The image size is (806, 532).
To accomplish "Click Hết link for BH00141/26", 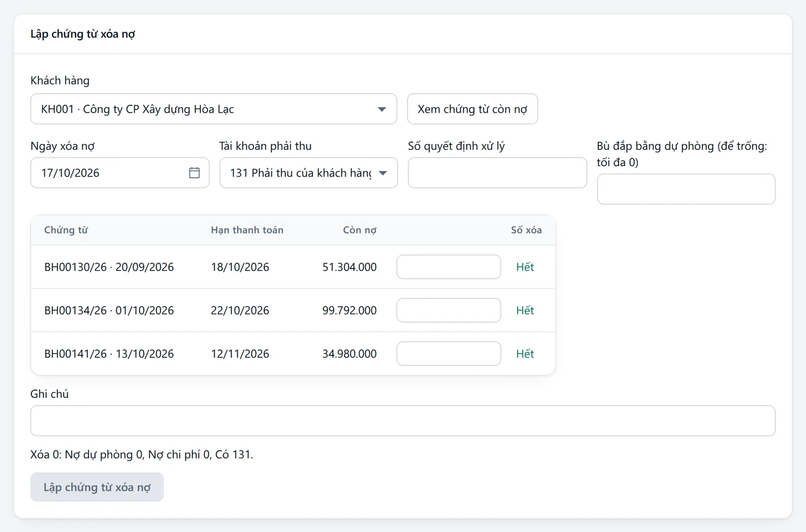I will (525, 353).
